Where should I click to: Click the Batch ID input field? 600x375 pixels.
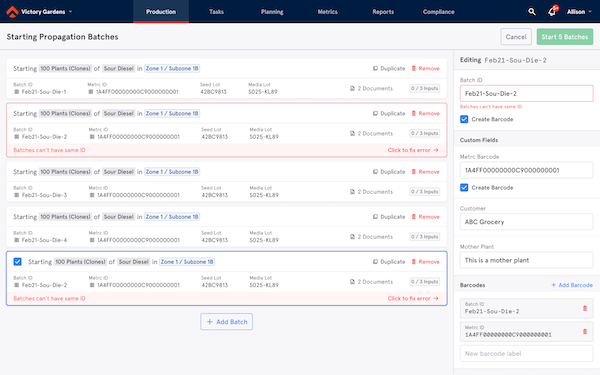[527, 94]
